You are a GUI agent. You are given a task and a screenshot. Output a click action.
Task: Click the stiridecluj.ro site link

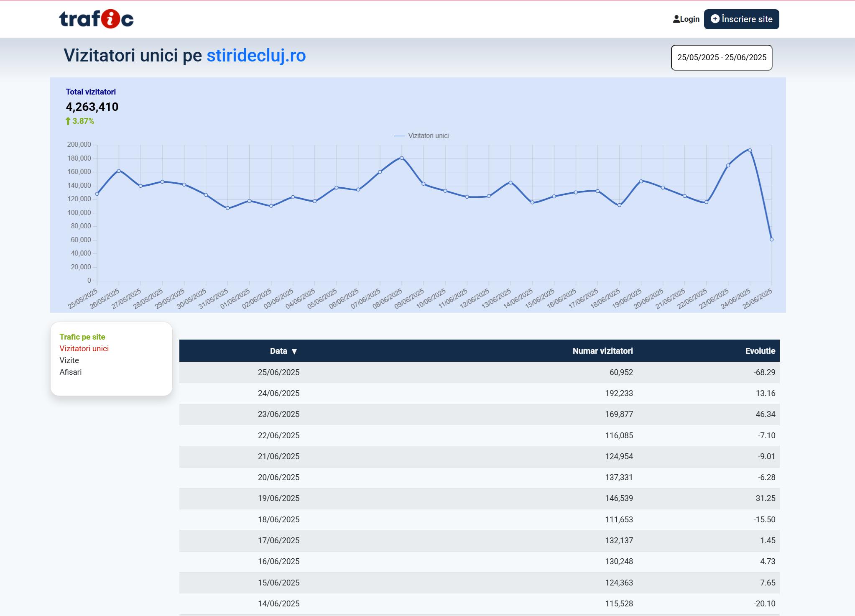[256, 56]
